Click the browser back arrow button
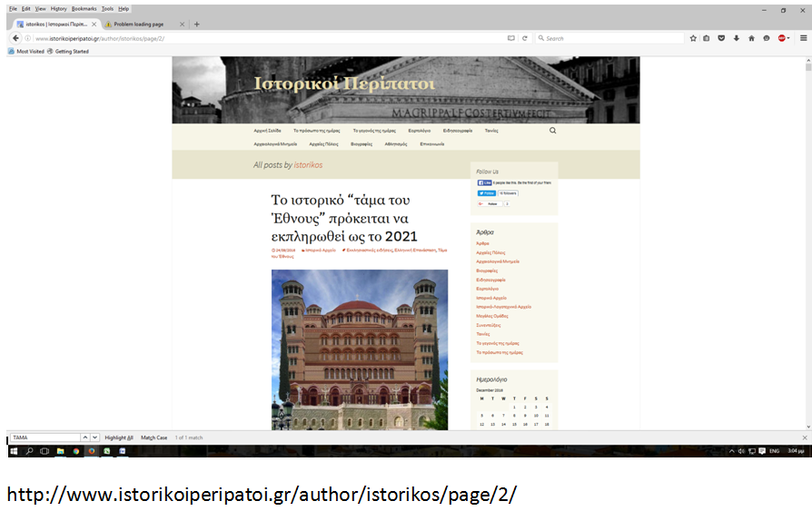Screen dimensions: 812x511 click(x=15, y=38)
